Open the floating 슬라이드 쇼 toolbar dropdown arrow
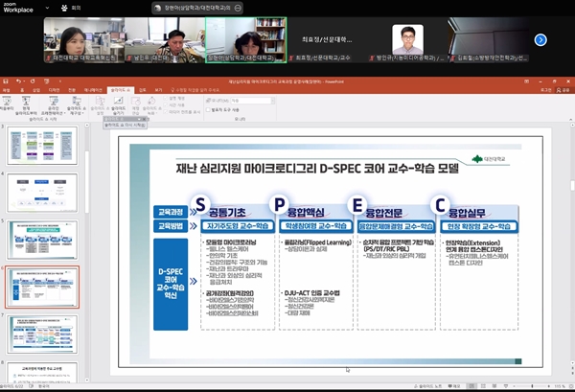This screenshot has width=575, height=392. 139,119
